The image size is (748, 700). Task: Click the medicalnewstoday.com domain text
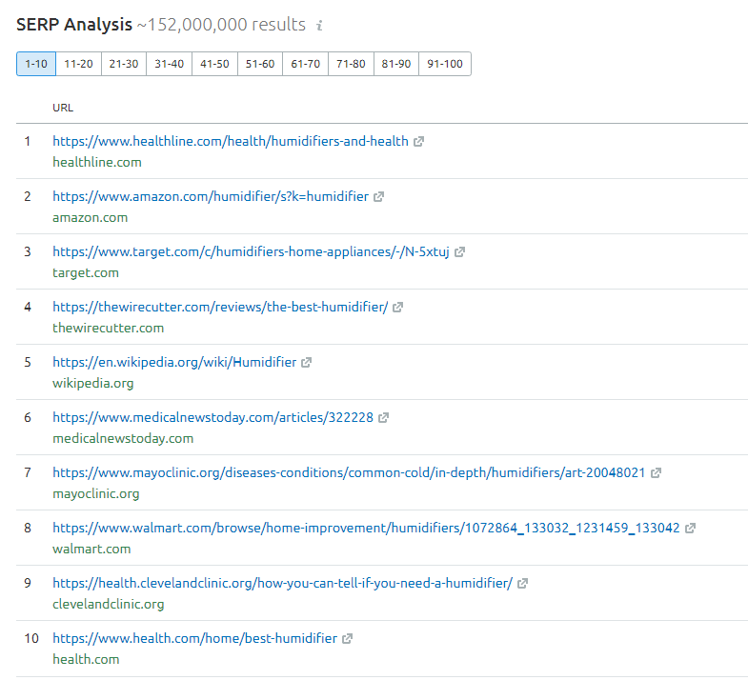[x=123, y=439]
